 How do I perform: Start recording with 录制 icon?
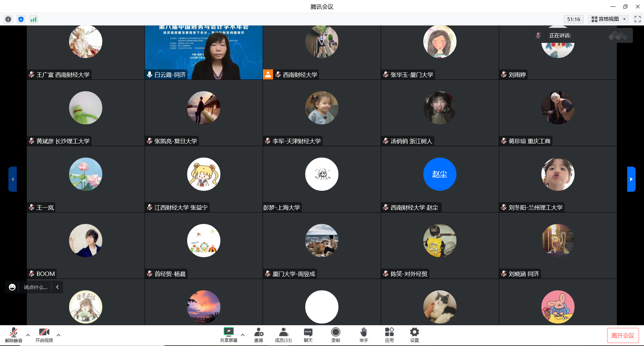(335, 335)
